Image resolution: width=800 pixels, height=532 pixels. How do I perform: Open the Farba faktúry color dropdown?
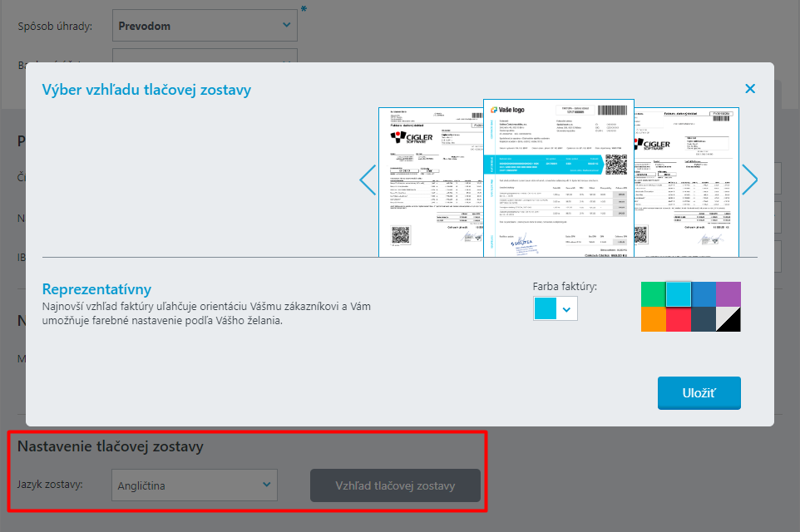[555, 308]
